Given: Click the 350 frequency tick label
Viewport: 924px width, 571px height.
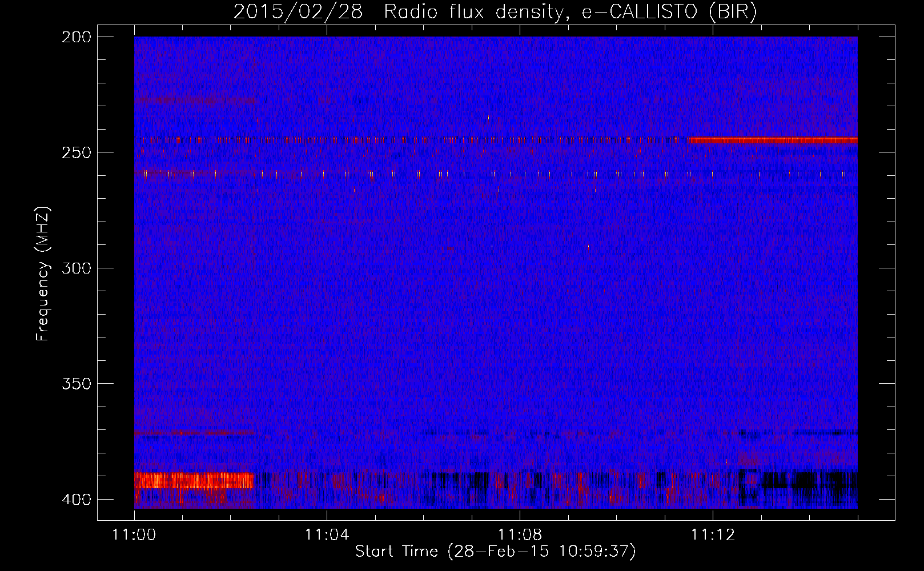Looking at the screenshot, I should (x=76, y=384).
